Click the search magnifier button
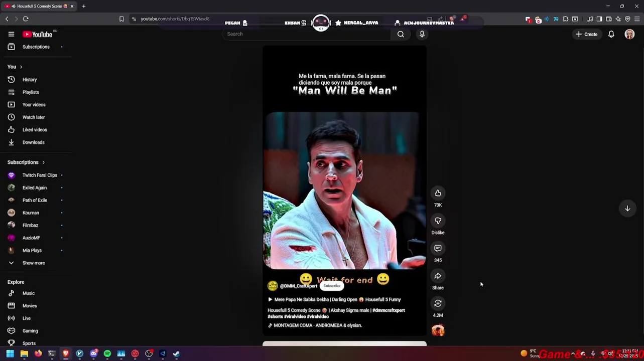The image size is (644, 361). 401,34
